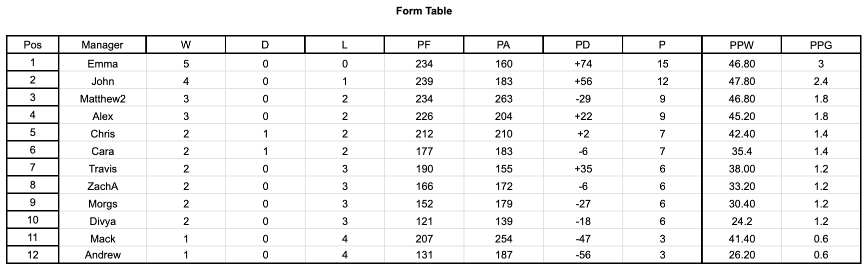Select Emma's point difference +74
Screen dimensions: 868x269
583,64
